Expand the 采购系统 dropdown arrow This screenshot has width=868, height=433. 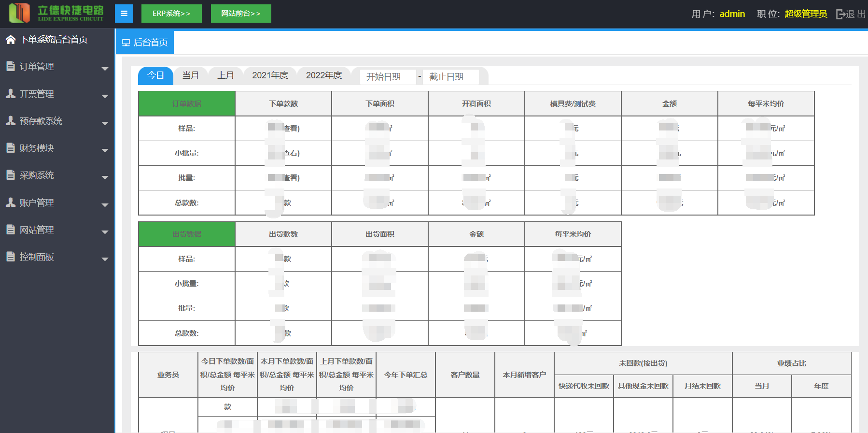pyautogui.click(x=105, y=177)
